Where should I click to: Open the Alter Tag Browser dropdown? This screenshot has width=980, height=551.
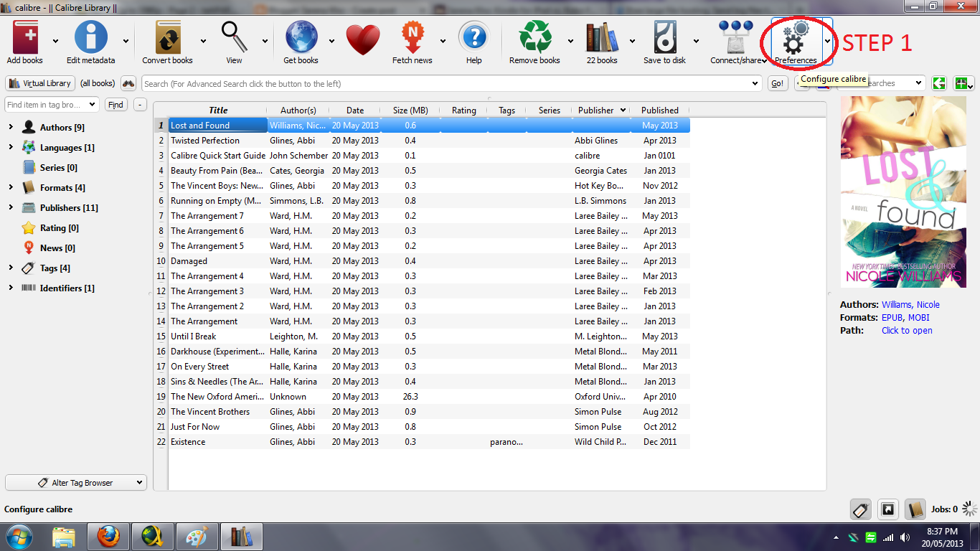click(76, 483)
